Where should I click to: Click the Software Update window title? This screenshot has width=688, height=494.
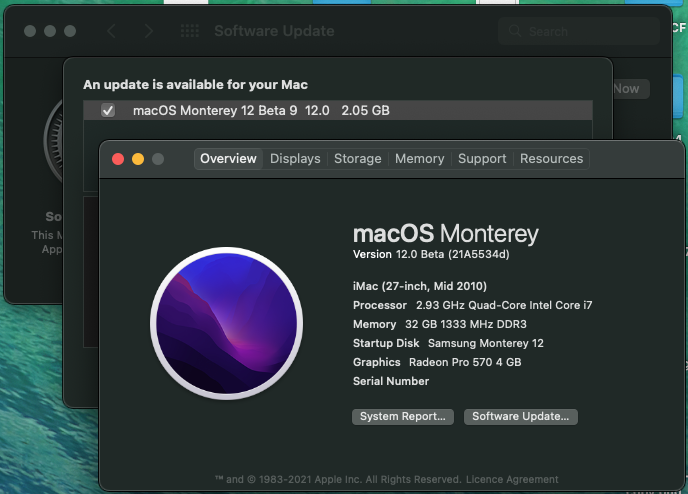pyautogui.click(x=274, y=31)
